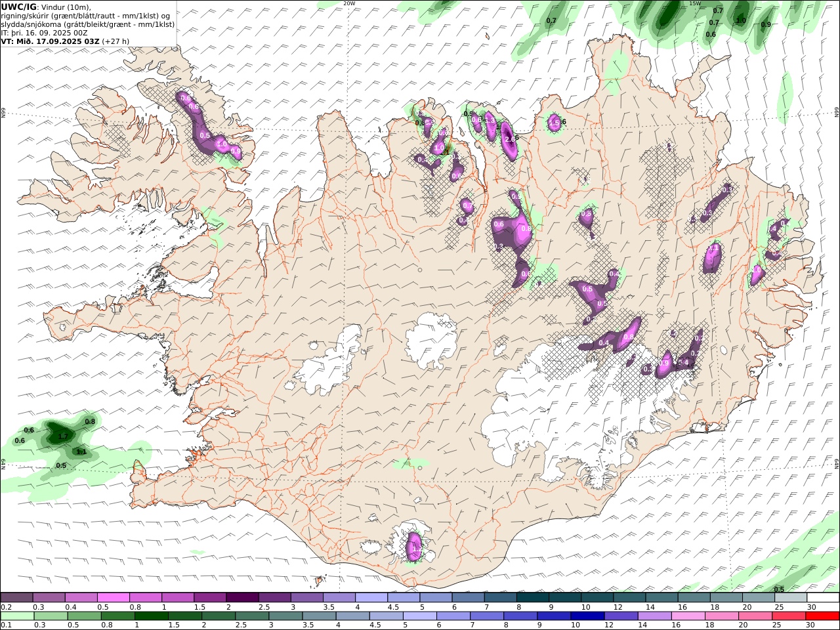Pick dark teal upper swatch between 8 and 9
The width and height of the screenshot is (840, 630).
click(532, 598)
